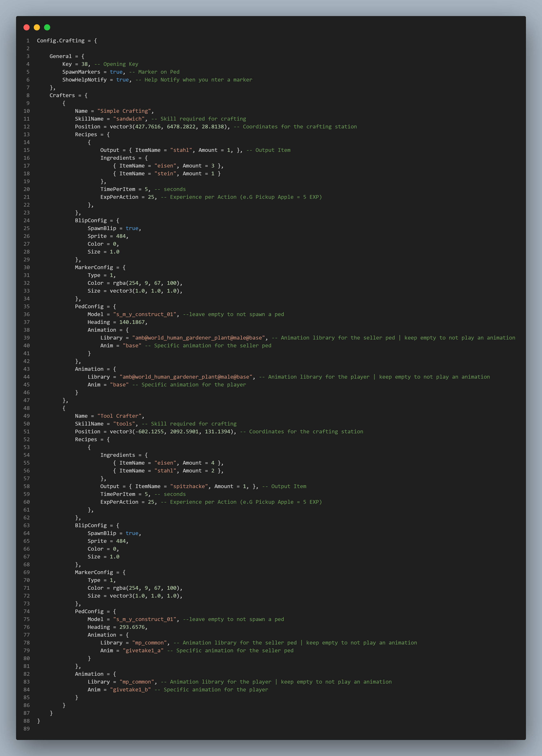Click the "givetake1_b" anim string
The image size is (542, 756).
tap(130, 690)
